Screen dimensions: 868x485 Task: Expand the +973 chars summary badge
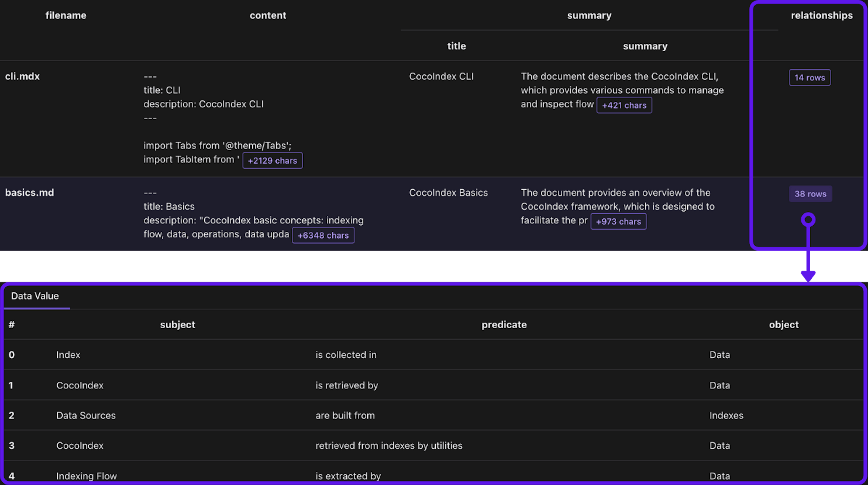[x=618, y=222]
